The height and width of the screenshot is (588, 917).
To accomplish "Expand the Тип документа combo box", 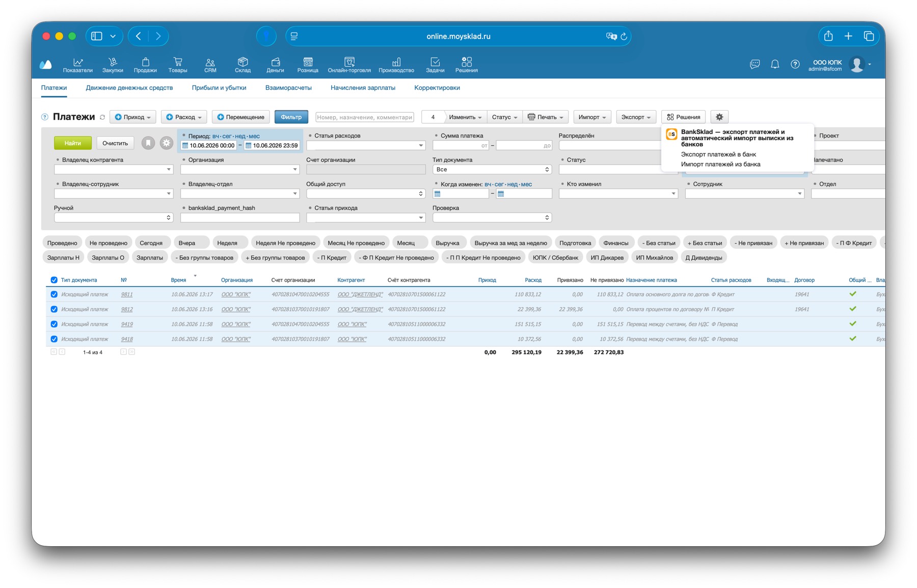I will (x=492, y=170).
